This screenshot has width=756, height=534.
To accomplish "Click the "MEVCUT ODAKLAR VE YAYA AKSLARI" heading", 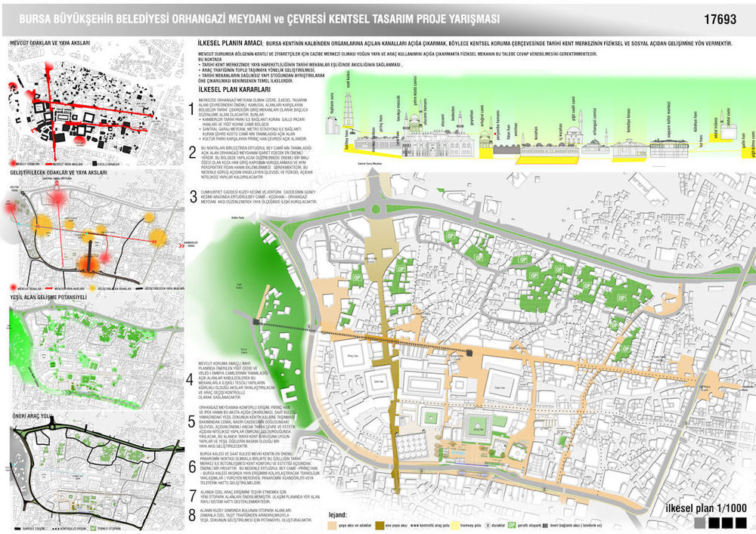I will (50, 43).
